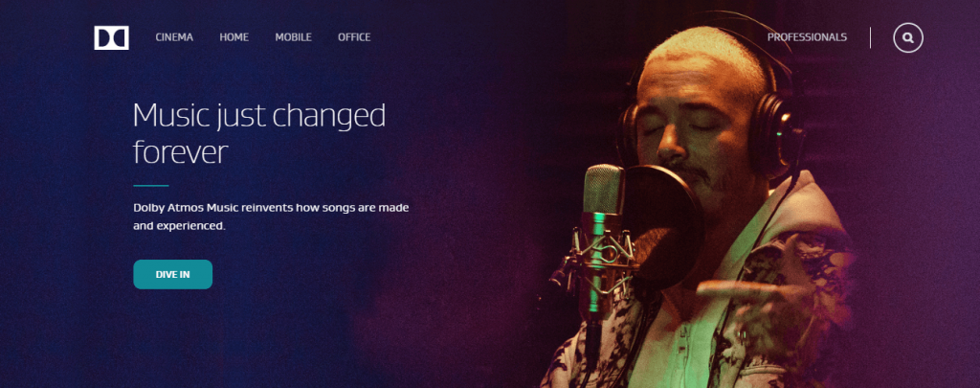Click the studio microphone in the hero image

coord(601,238)
